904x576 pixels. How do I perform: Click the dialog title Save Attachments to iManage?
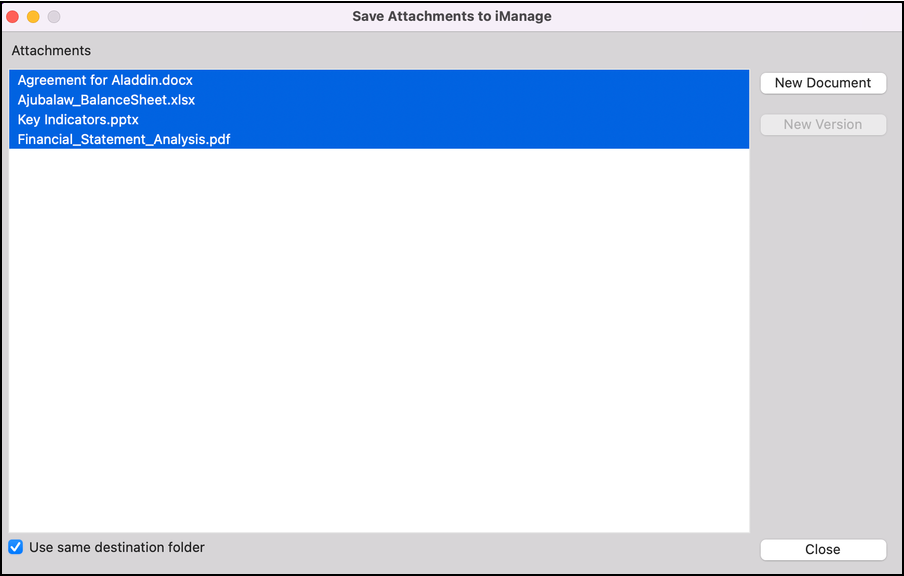coord(451,16)
